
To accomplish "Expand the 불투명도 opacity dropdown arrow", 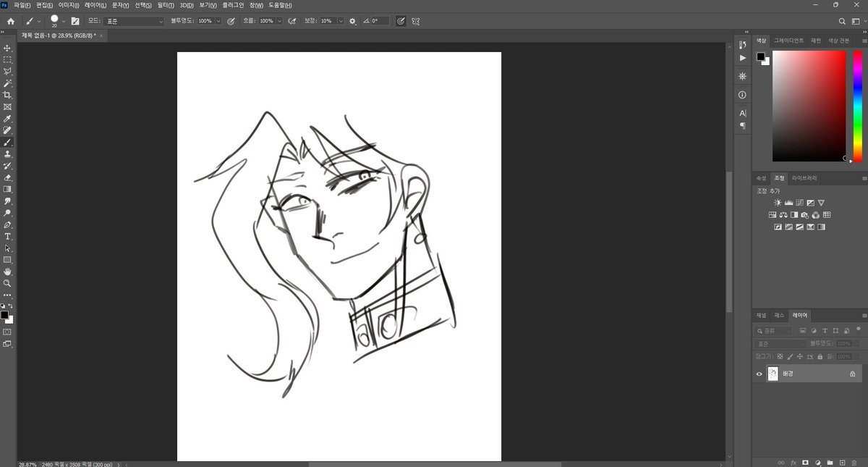I will pyautogui.click(x=218, y=21).
